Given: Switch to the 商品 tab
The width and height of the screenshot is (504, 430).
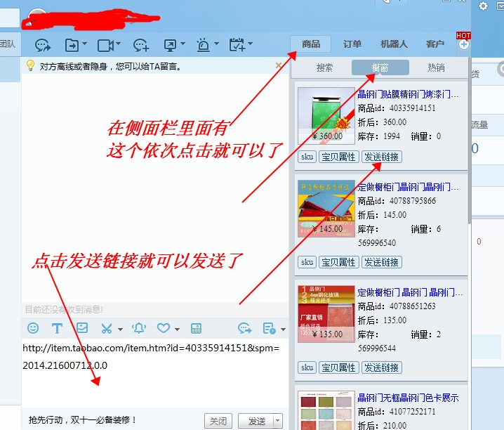Looking at the screenshot, I should [x=311, y=44].
